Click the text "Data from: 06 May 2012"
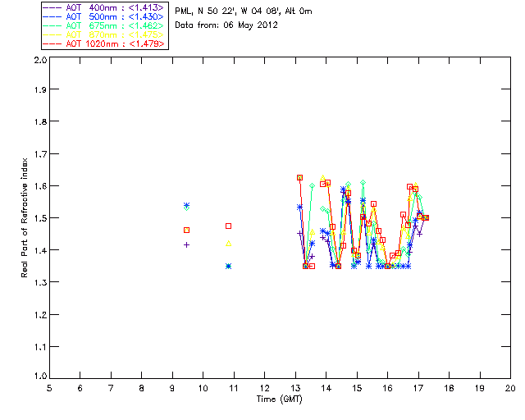Image resolution: width=525 pixels, height=420 pixels. click(226, 25)
